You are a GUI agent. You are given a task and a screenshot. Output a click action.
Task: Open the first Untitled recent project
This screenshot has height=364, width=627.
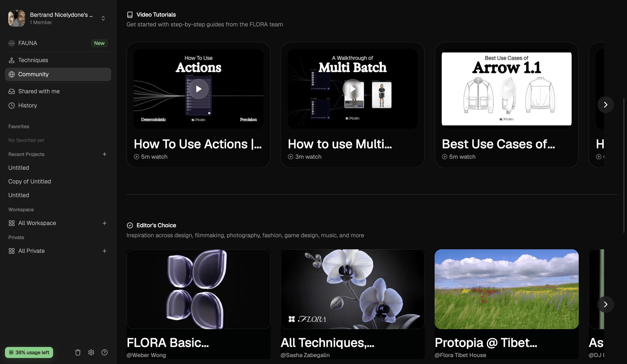click(x=19, y=168)
